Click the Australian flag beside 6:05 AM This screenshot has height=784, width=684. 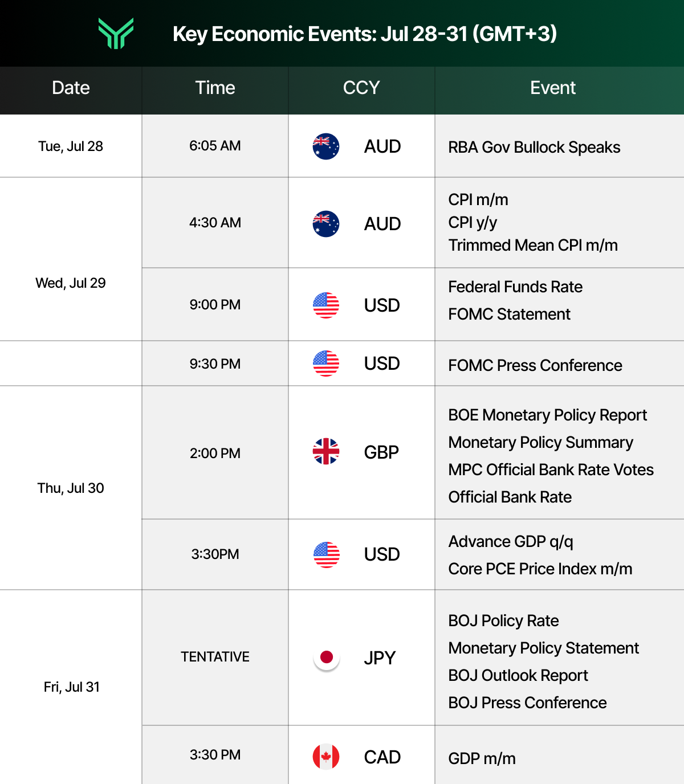coord(326,146)
